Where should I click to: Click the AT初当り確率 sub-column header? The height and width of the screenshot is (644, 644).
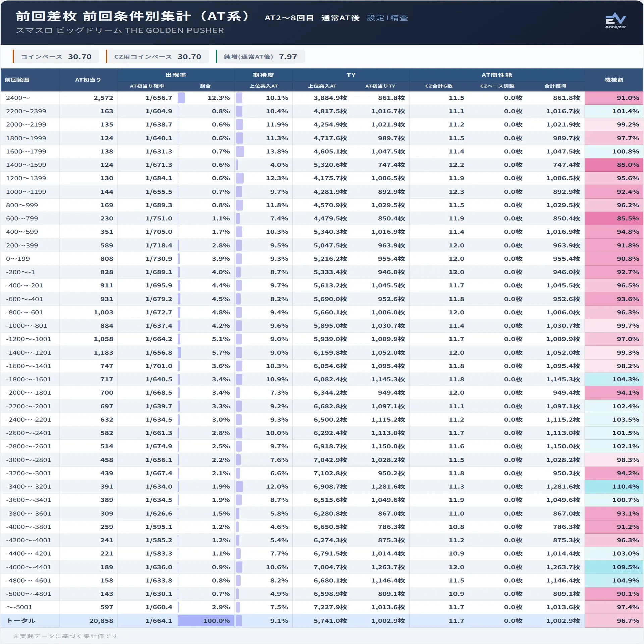(147, 86)
